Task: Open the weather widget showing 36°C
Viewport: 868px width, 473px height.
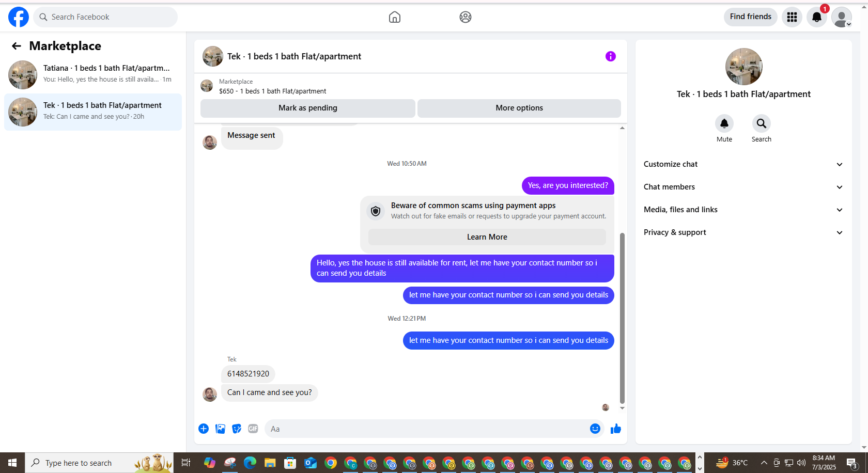Action: tap(732, 463)
